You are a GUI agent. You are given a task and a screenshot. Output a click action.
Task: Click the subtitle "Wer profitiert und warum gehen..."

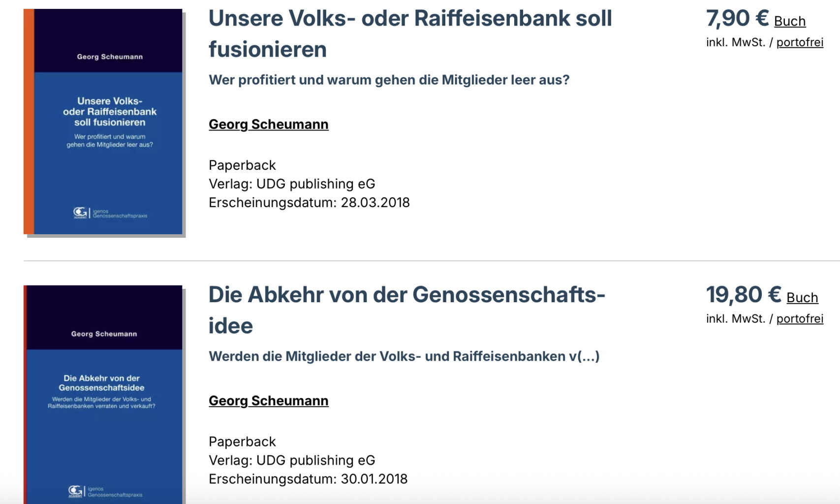coord(389,80)
